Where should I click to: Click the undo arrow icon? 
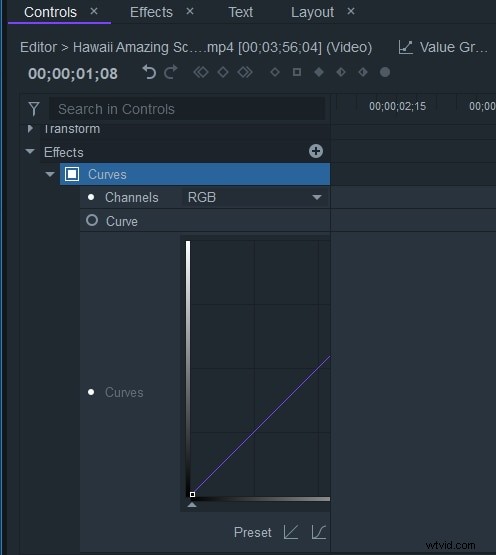click(149, 72)
